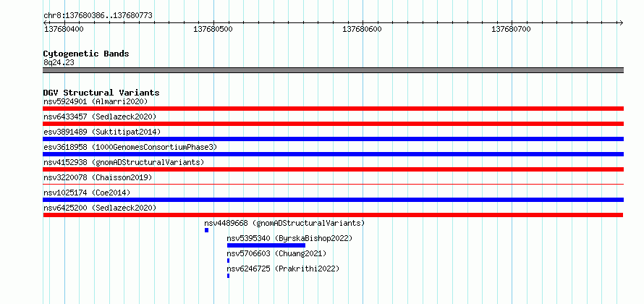Select the nsv6425200 (Sedlazeck2020) label

[x=100, y=208]
